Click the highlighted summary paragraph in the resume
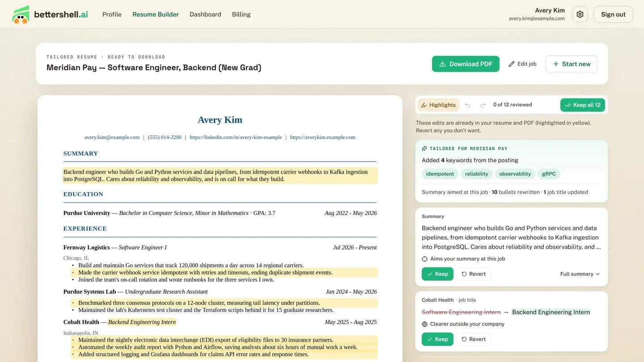 tap(220, 176)
